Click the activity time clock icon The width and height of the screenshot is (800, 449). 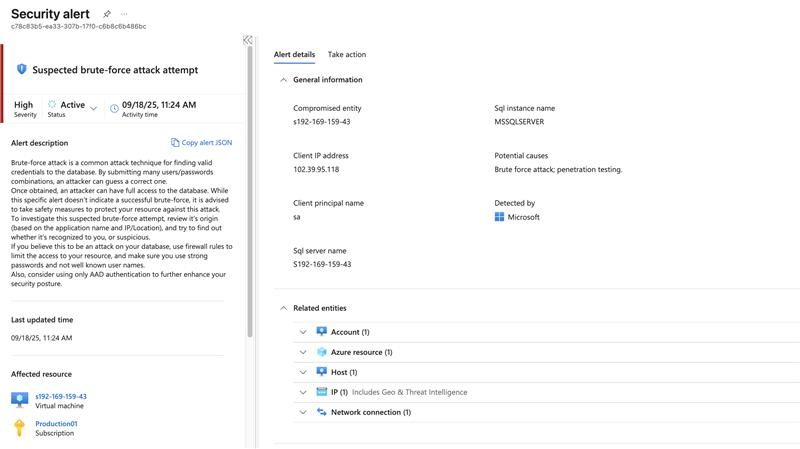click(114, 108)
